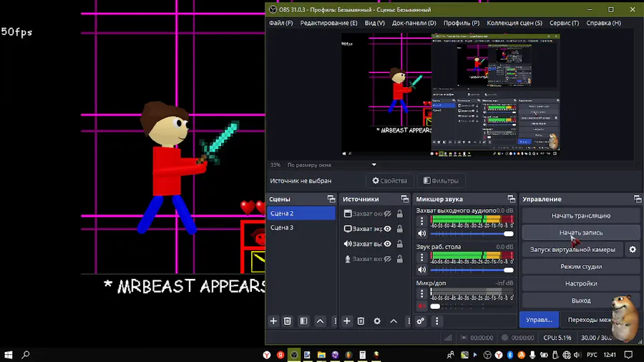Open options dots for Захват выходного аудиопотока
Screen dimensions: 644x362
point(421,221)
